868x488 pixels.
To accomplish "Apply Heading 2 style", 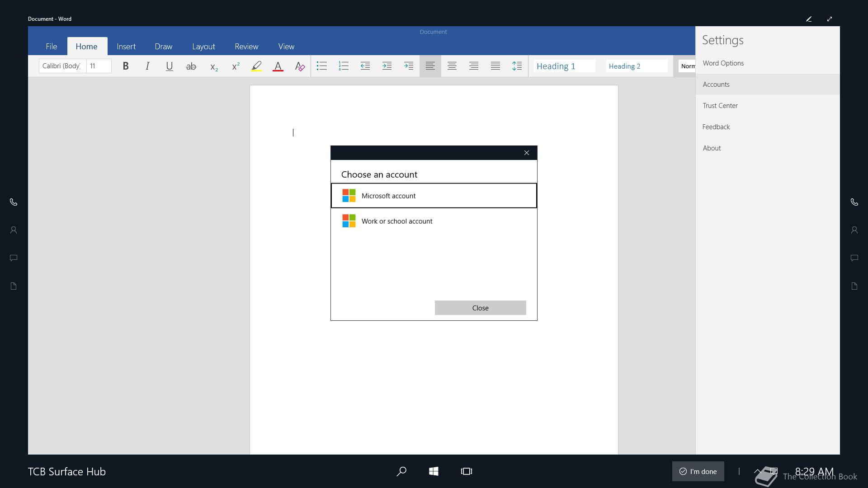I will (637, 66).
